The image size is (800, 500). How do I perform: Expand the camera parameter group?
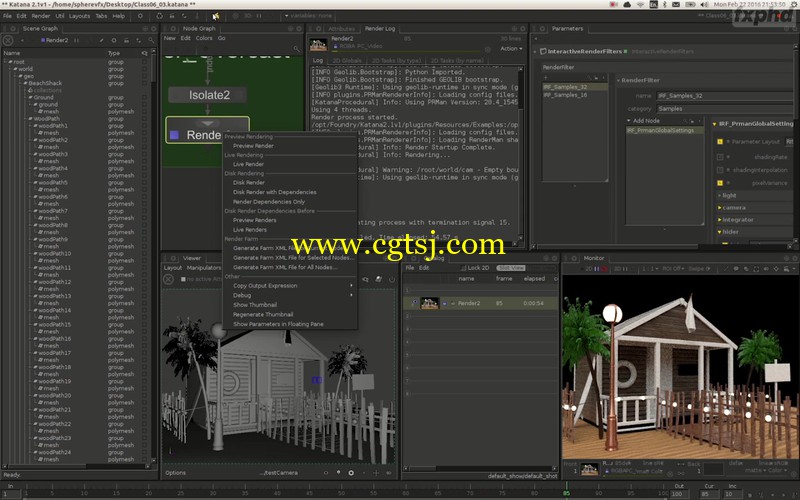point(719,208)
